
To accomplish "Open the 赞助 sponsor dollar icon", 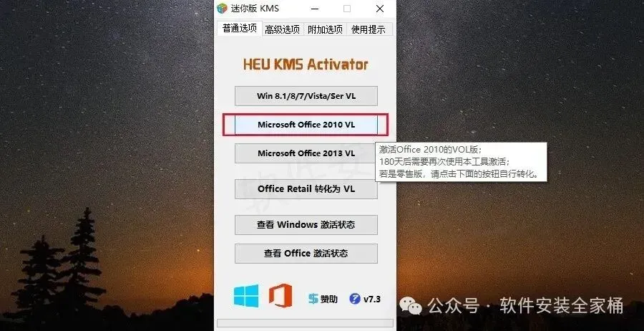I will 313,299.
